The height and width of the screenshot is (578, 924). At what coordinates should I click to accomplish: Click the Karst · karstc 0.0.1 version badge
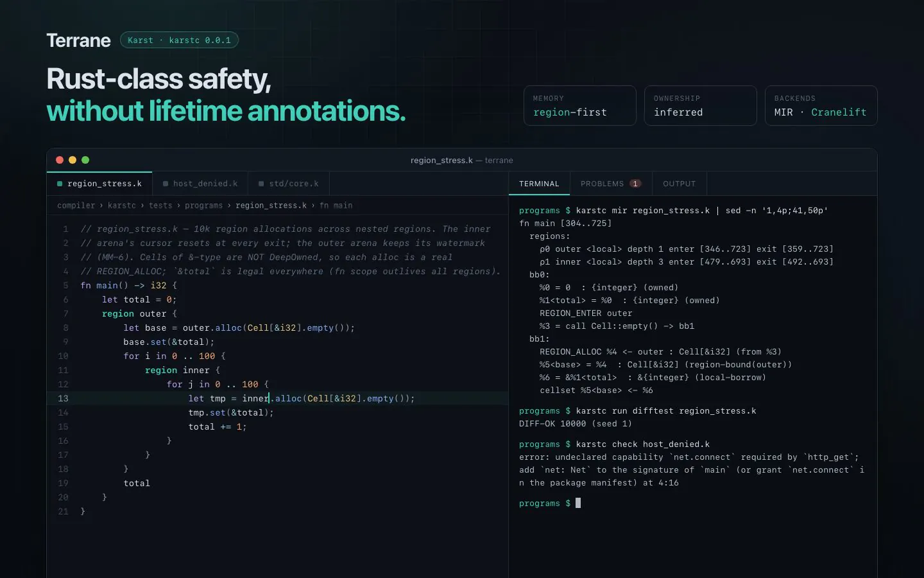(x=179, y=40)
